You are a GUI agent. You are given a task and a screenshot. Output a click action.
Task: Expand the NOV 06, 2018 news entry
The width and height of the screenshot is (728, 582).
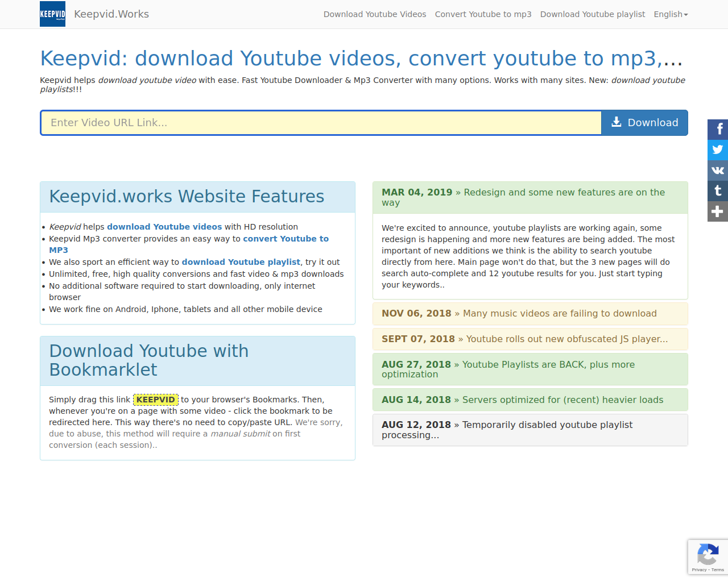530,314
